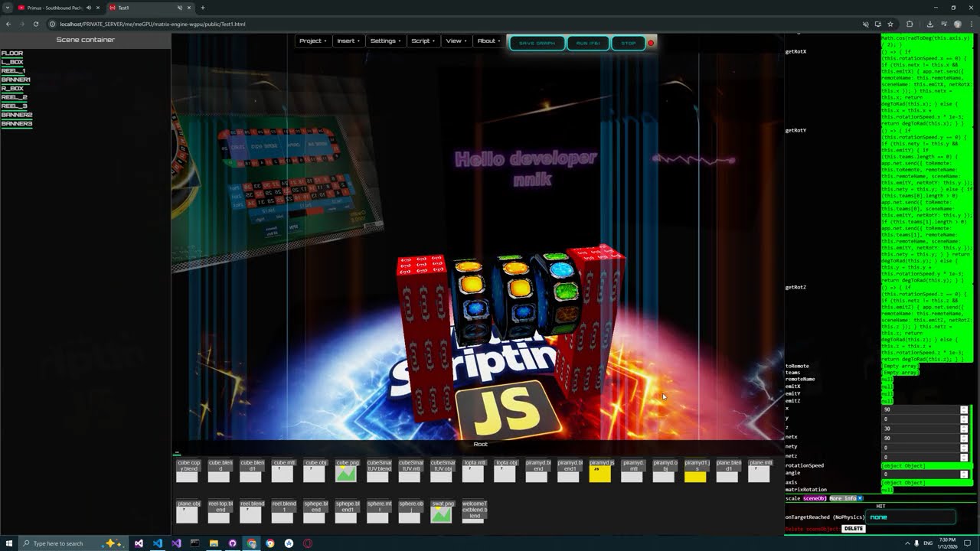
Task: Click the SAVE GRAPH button
Action: pyautogui.click(x=537, y=43)
